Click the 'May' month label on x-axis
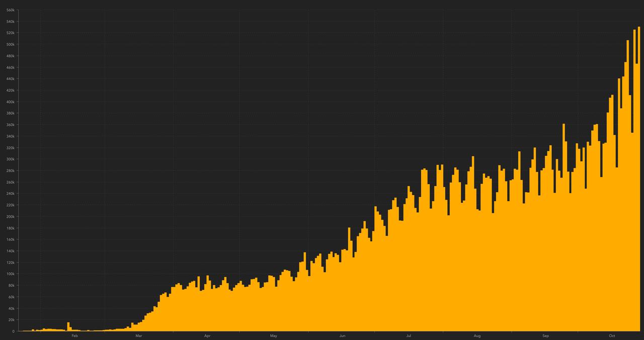This screenshot has height=340, width=644. [x=273, y=335]
